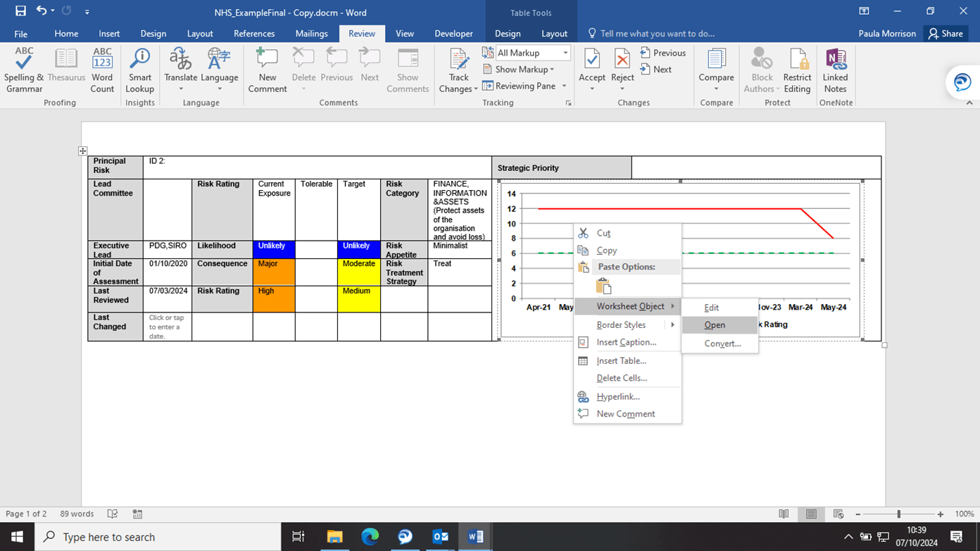Switch to the References tab
Screen dimensions: 980x551
(x=254, y=33)
